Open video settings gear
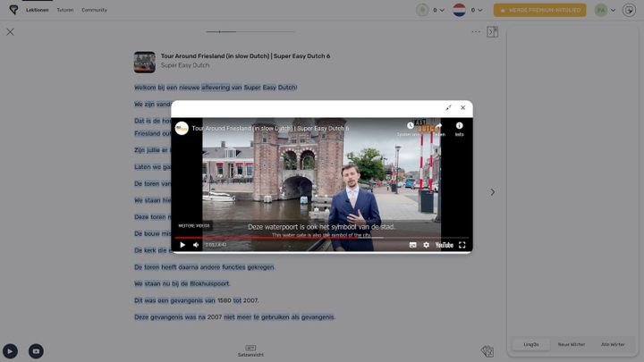644x362 pixels. tap(427, 245)
